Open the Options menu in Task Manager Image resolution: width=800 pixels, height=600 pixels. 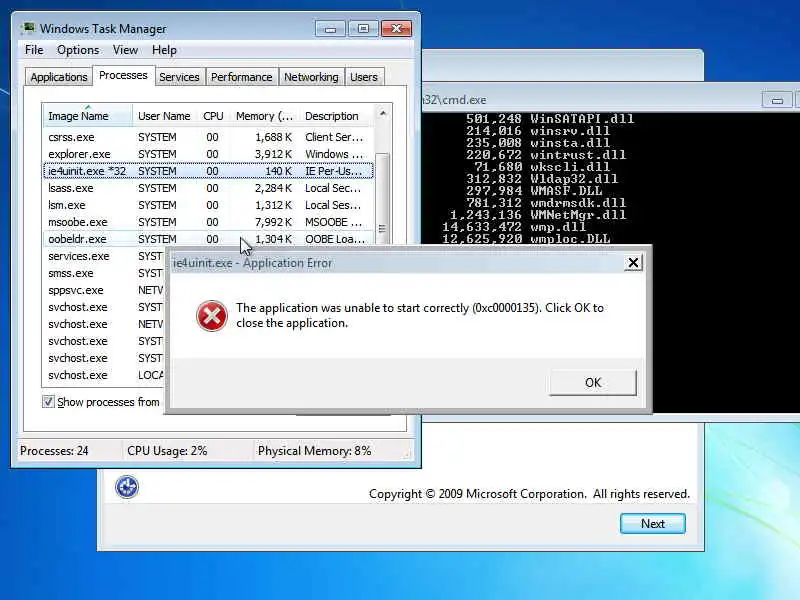point(78,50)
